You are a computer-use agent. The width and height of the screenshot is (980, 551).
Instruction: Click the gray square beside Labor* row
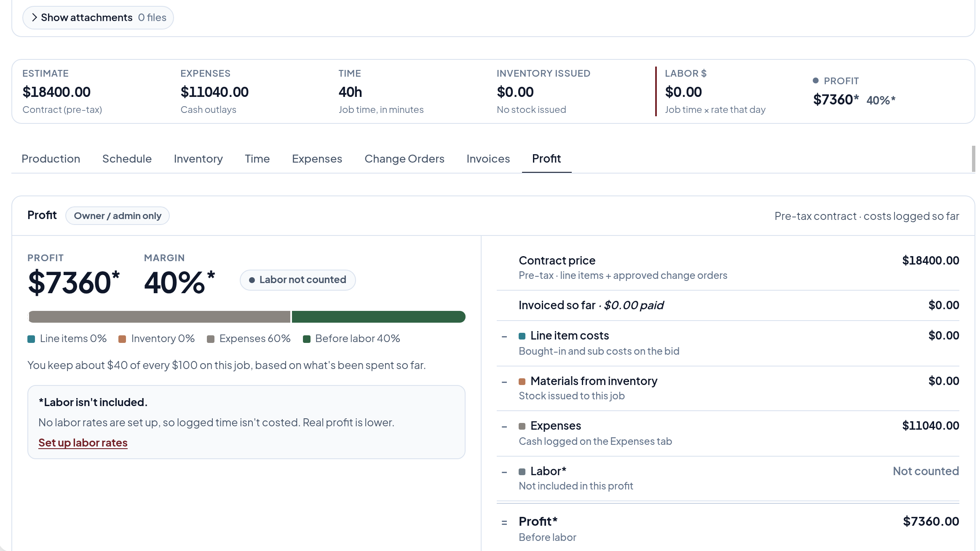point(522,471)
